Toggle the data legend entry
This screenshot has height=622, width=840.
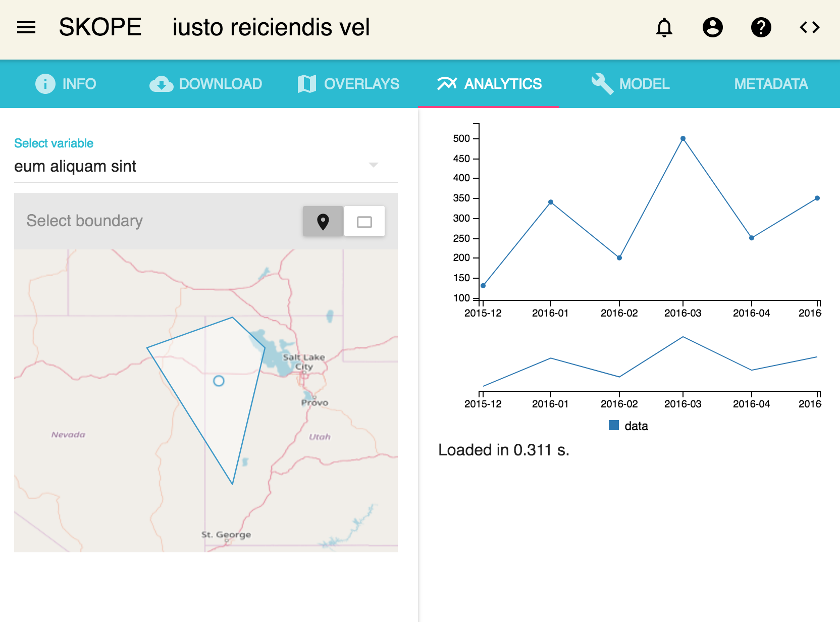tap(628, 425)
